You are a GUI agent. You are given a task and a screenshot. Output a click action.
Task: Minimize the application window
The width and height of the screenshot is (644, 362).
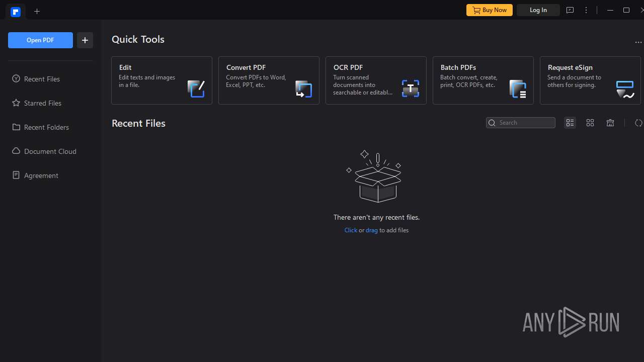(610, 10)
